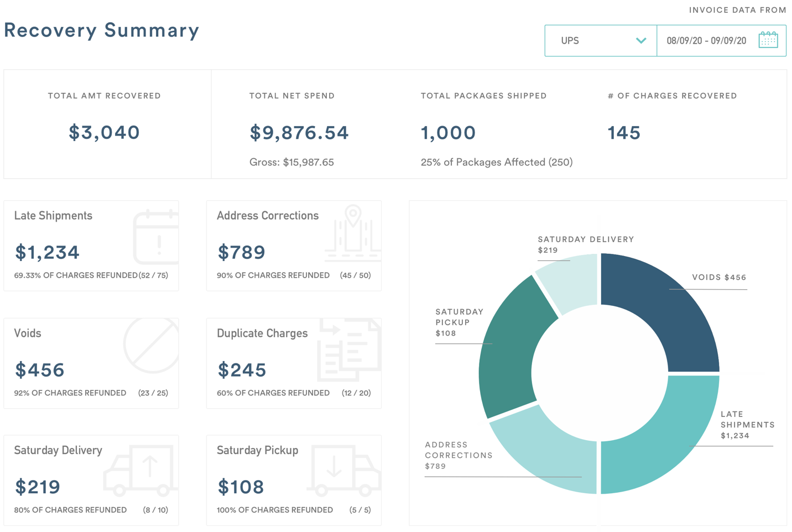This screenshot has height=532, width=792.
Task: Click the TOTAL AMT RECOVERED label
Action: (x=105, y=96)
